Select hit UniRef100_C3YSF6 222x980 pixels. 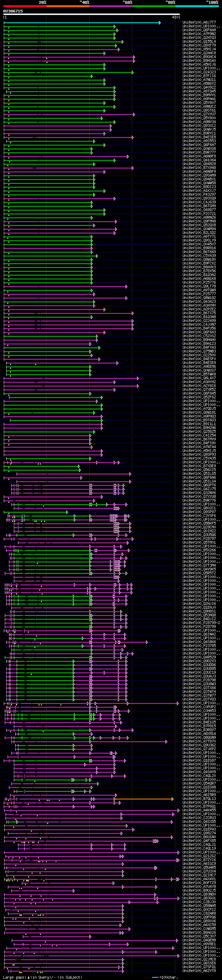(x=199, y=516)
